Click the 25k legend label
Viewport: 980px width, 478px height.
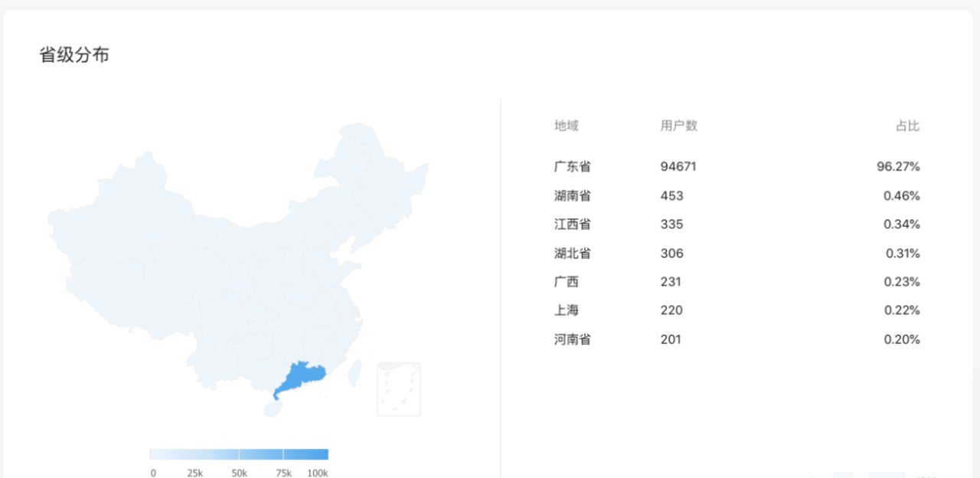tap(195, 473)
